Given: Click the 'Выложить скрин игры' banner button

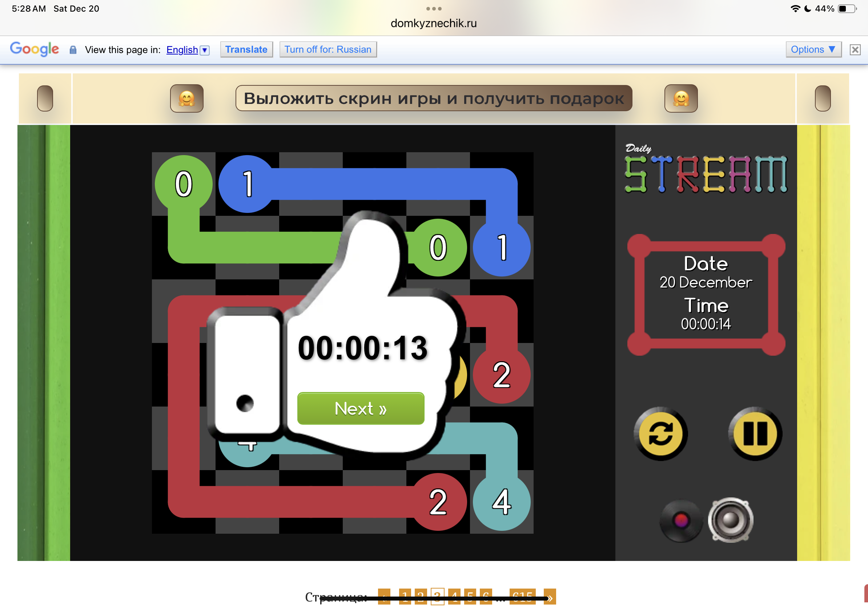Looking at the screenshot, I should click(x=434, y=98).
